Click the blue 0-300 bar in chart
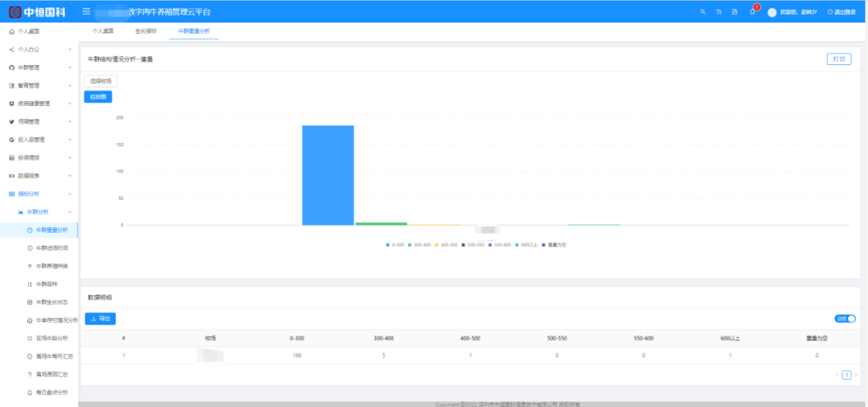The image size is (868, 407). tap(328, 175)
